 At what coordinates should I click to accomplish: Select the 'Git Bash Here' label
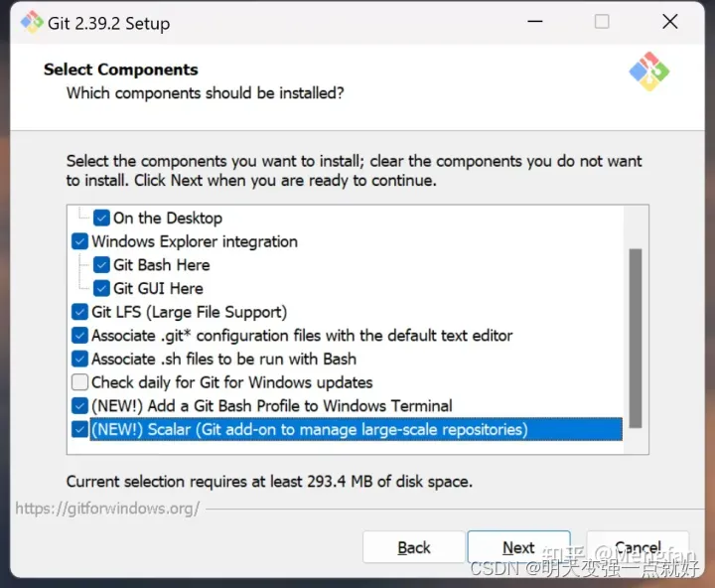tap(162, 265)
